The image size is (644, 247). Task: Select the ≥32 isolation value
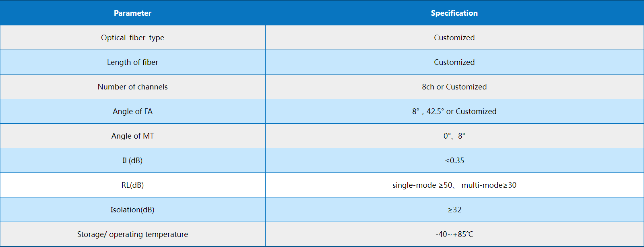(x=454, y=210)
